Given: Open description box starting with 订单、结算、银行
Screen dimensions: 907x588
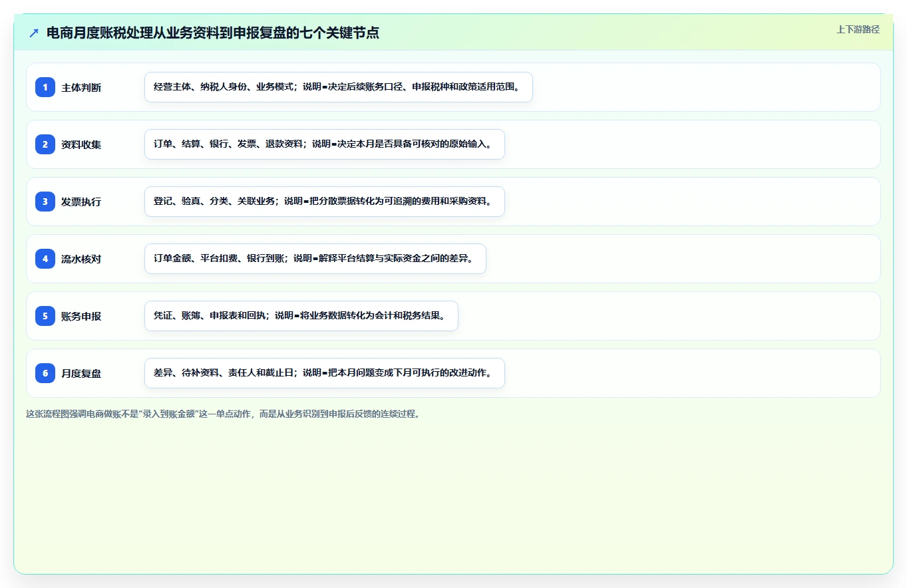Looking at the screenshot, I should [325, 144].
